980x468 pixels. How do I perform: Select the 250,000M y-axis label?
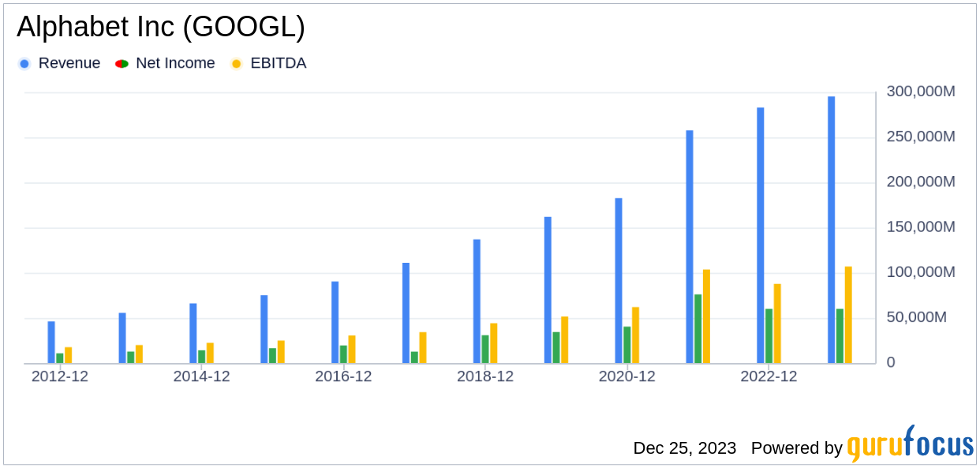click(921, 137)
